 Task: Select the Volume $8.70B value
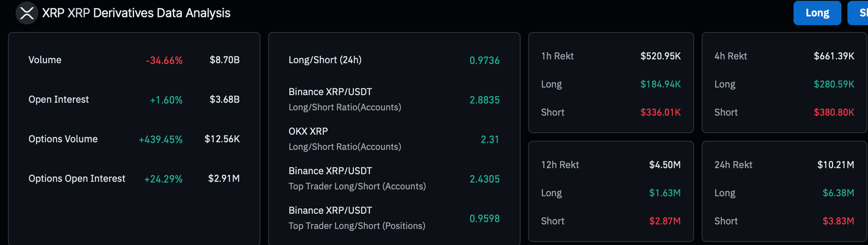click(224, 60)
